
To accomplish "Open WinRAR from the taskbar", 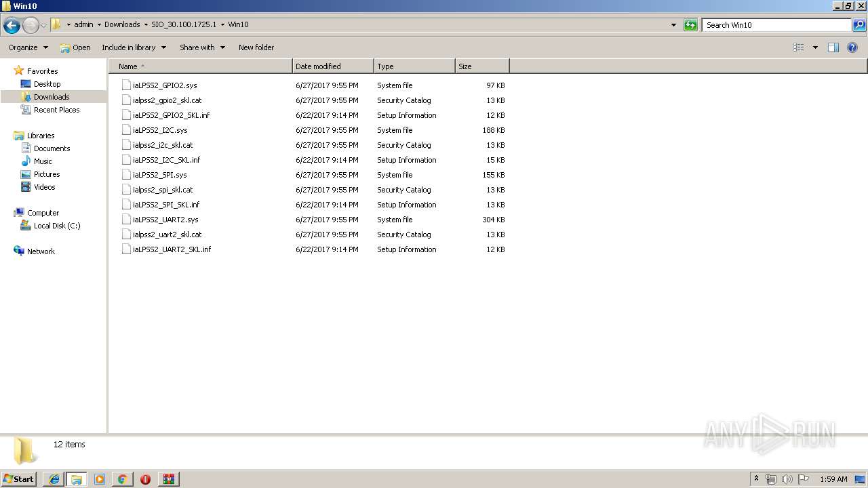I will click(x=168, y=479).
